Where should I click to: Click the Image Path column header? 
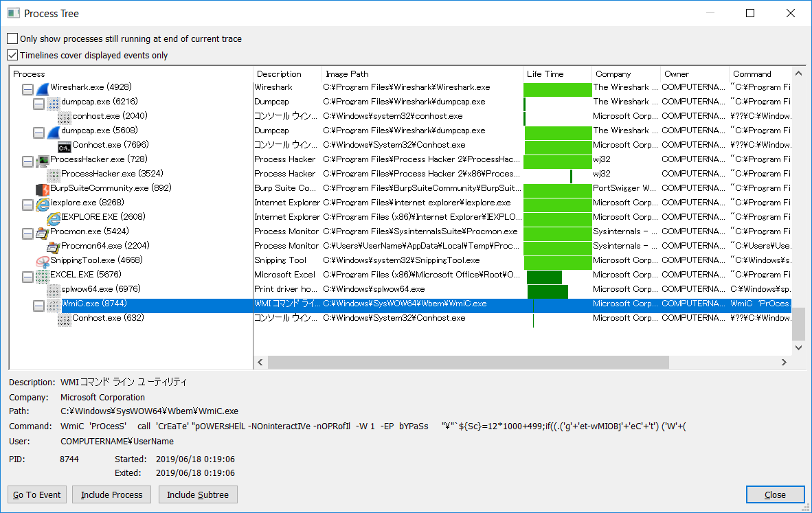click(422, 74)
